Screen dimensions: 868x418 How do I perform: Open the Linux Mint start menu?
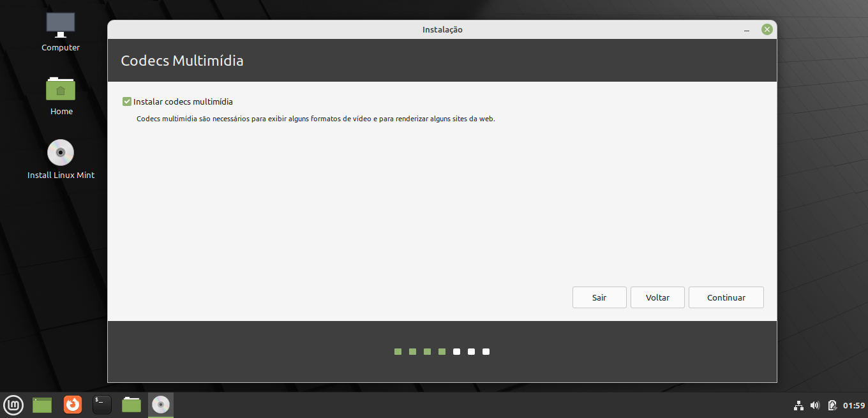13,405
